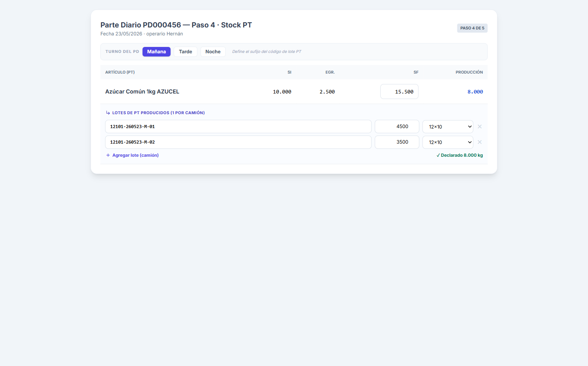Click the Agregar lote (camión) link
Image resolution: width=588 pixels, height=366 pixels.
[x=135, y=155]
